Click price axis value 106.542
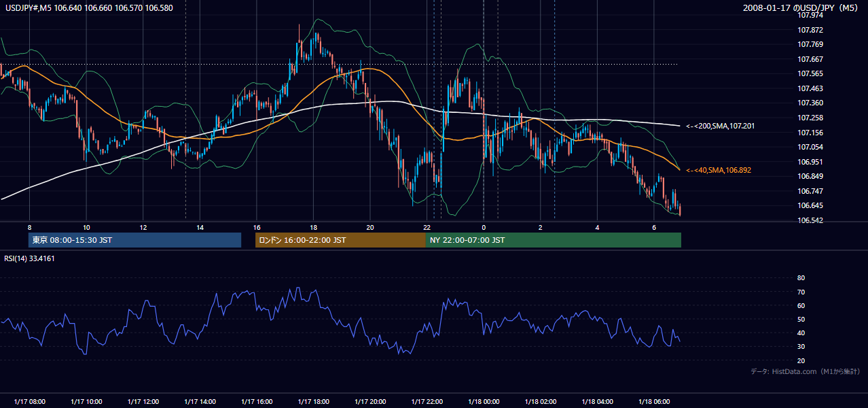The width and height of the screenshot is (868, 408). [811, 220]
